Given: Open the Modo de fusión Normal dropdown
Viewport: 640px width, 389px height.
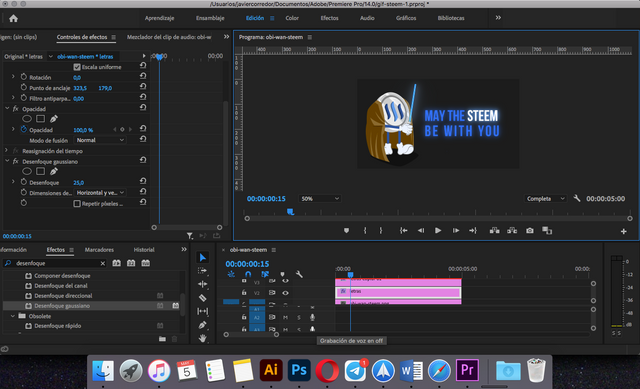Looking at the screenshot, I should (100, 140).
